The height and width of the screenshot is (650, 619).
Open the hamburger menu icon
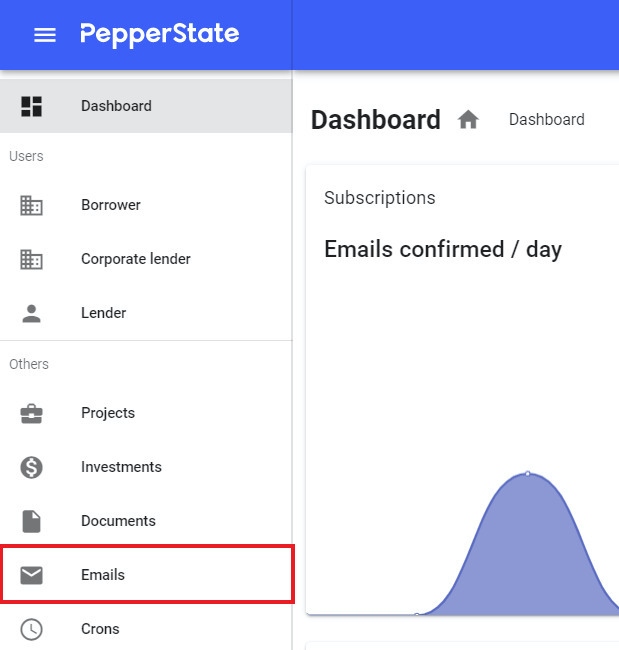coord(45,35)
